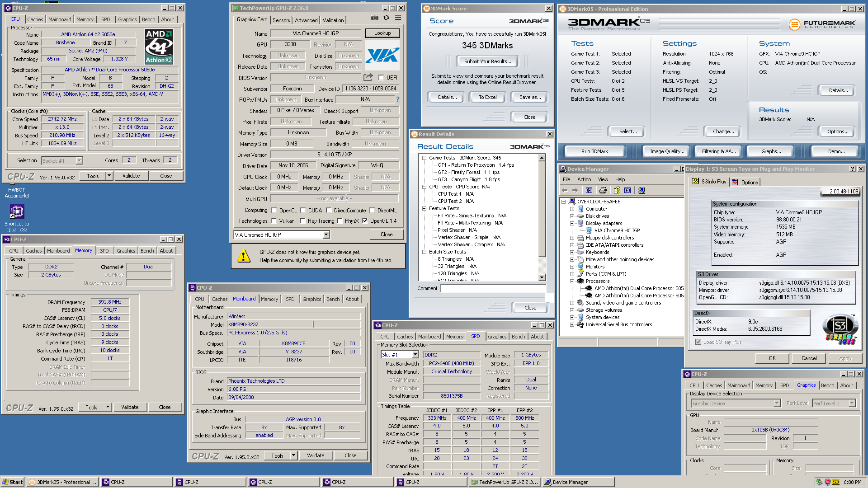Viewport: 868px width, 488px height.
Task: Switch to the Advanced tab in GPU-Z
Action: (x=306, y=20)
